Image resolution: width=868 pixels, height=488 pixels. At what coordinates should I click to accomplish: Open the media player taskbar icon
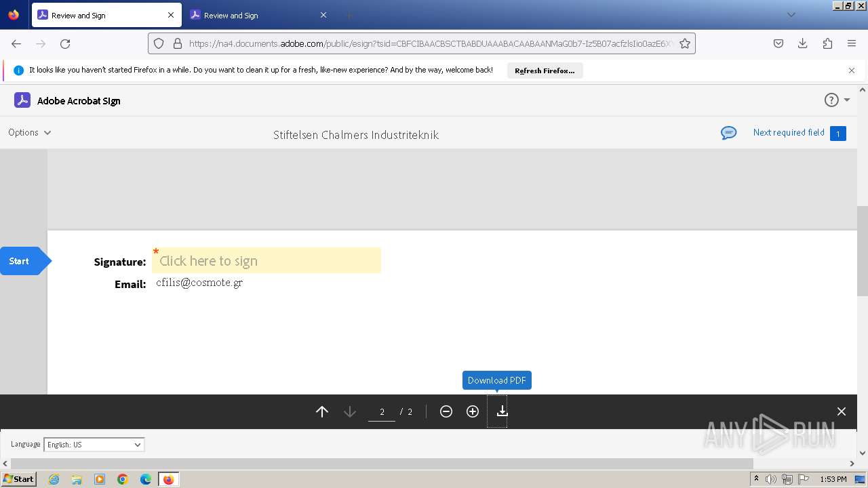coord(100,479)
